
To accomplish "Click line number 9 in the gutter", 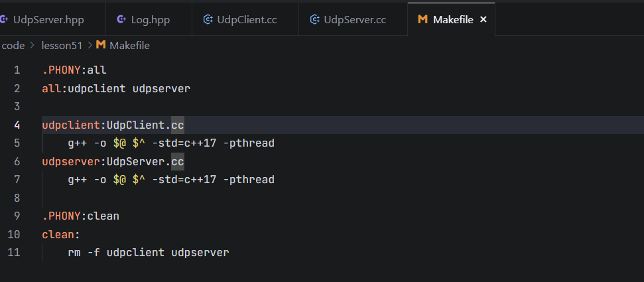I will point(17,216).
